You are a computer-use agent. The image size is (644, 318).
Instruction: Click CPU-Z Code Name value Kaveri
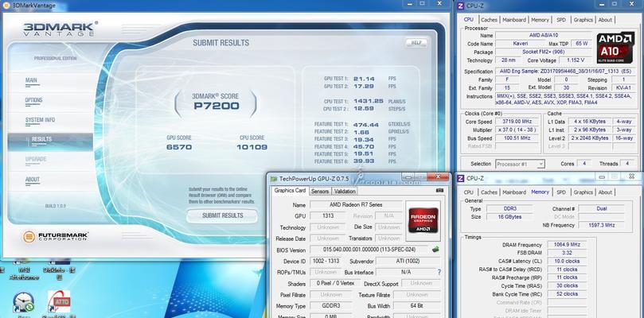coord(521,44)
